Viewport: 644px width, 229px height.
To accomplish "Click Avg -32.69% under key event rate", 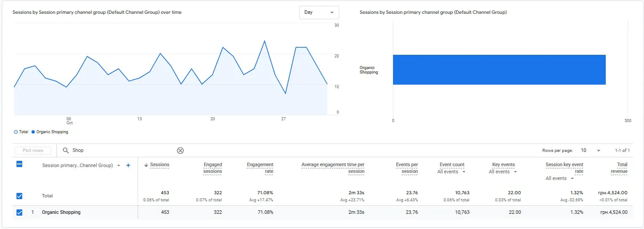I will (571, 200).
